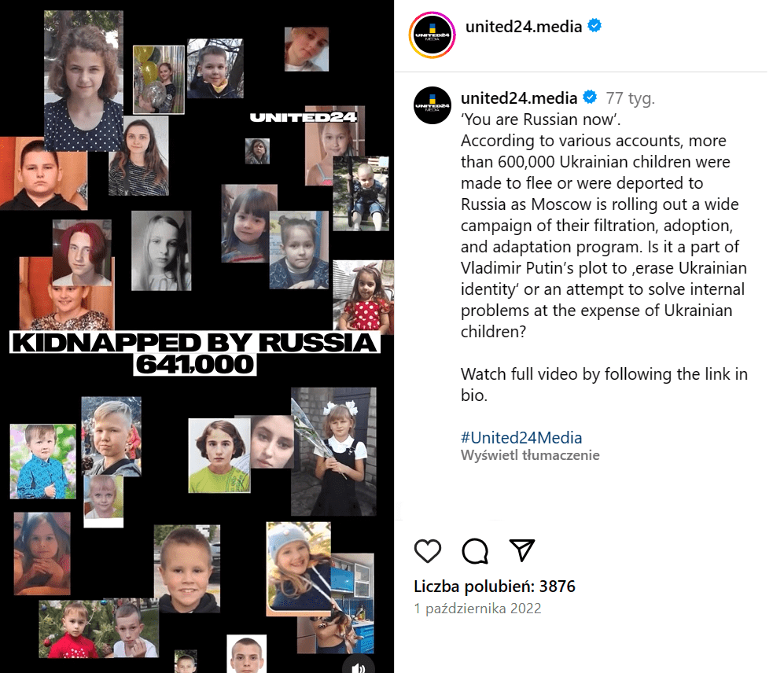The image size is (784, 673).
Task: Click the photo of the girl in the red polka-dot dress
Action: pyautogui.click(x=363, y=297)
